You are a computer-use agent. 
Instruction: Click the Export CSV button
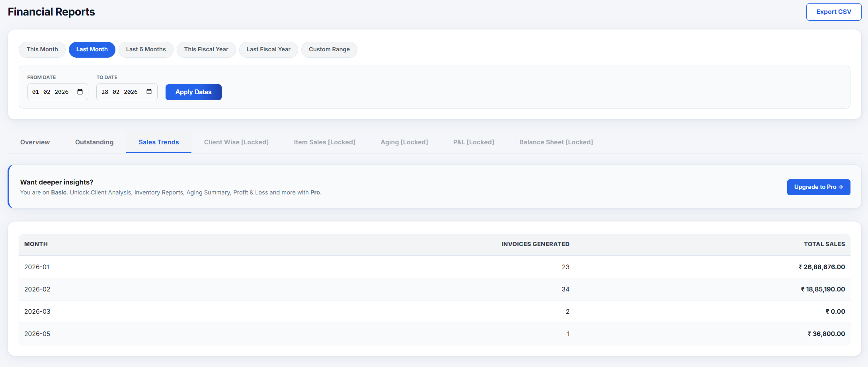(834, 12)
